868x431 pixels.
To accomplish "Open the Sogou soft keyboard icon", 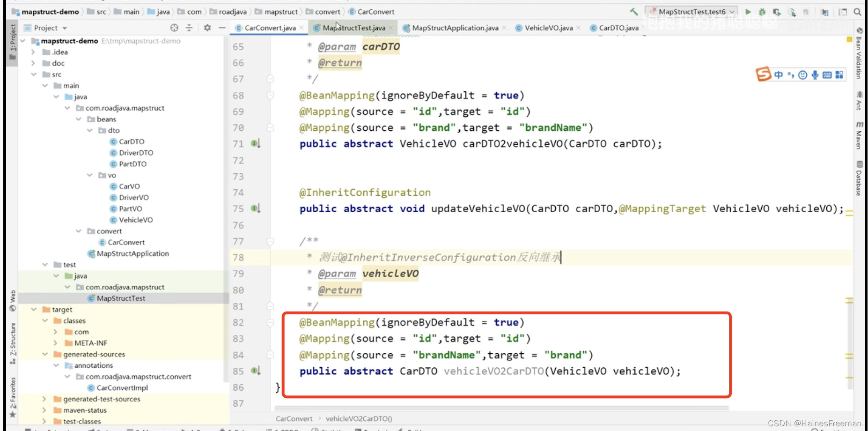I will click(827, 75).
